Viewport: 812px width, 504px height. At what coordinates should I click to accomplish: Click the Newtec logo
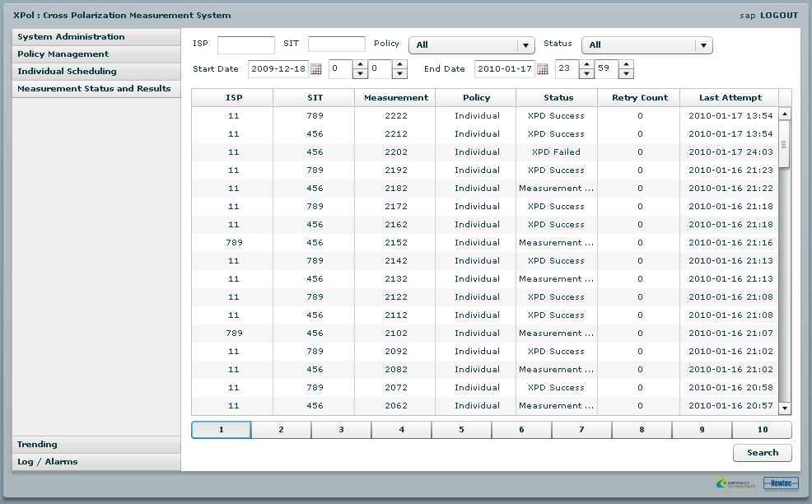click(779, 483)
